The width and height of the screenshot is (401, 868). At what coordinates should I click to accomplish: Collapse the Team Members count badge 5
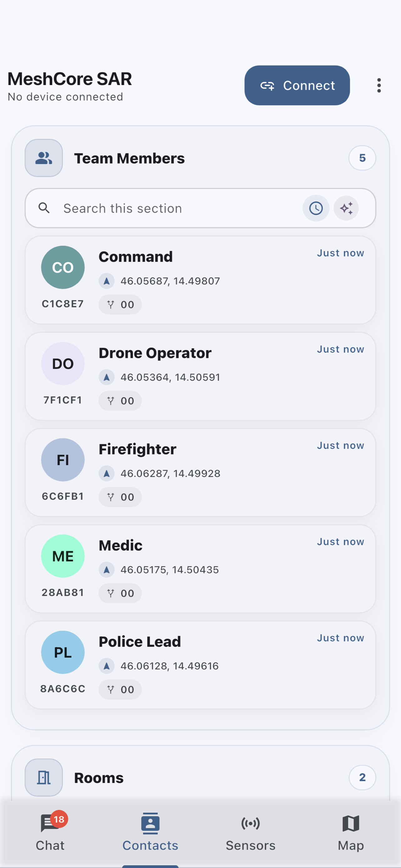[362, 158]
